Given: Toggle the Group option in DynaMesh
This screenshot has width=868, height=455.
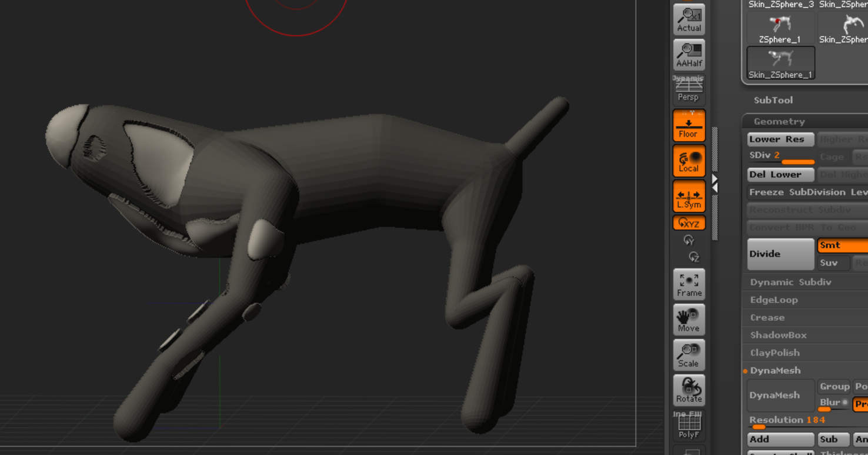Looking at the screenshot, I should pyautogui.click(x=834, y=386).
